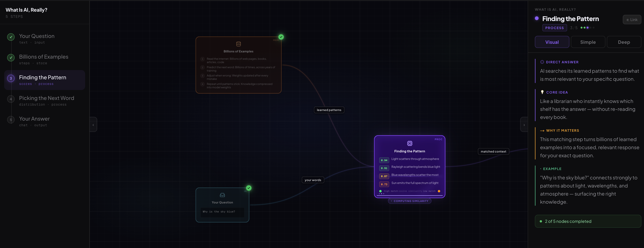
Task: Click the completed check icon beside Billions of Examples step
Action: point(11,58)
